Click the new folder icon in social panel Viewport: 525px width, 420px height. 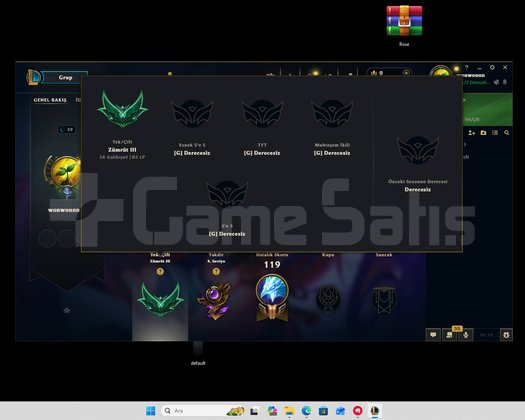click(483, 133)
